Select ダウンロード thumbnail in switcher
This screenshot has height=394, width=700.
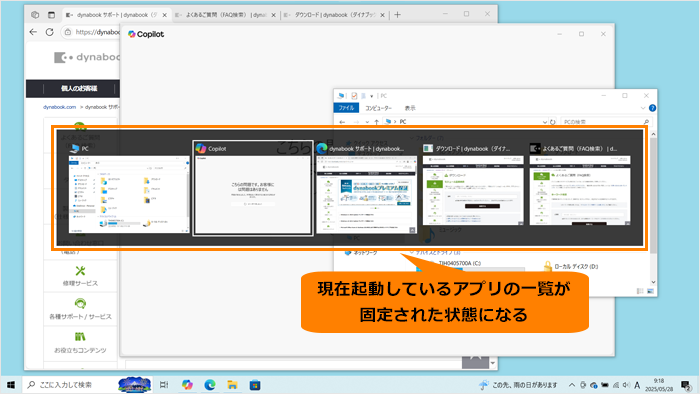473,190
